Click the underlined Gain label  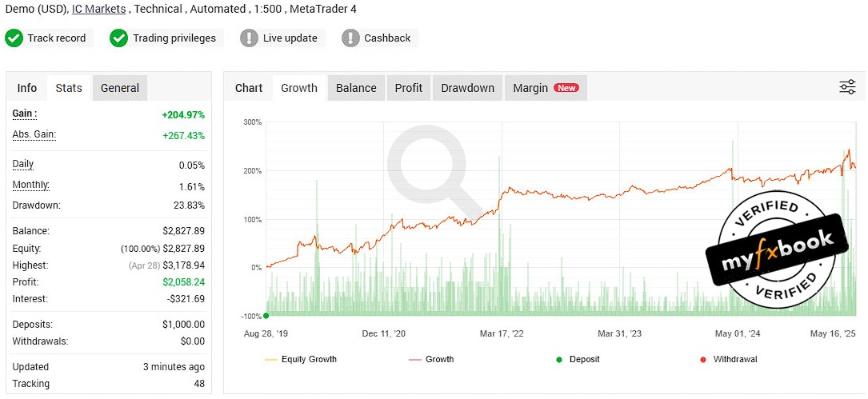coord(24,114)
